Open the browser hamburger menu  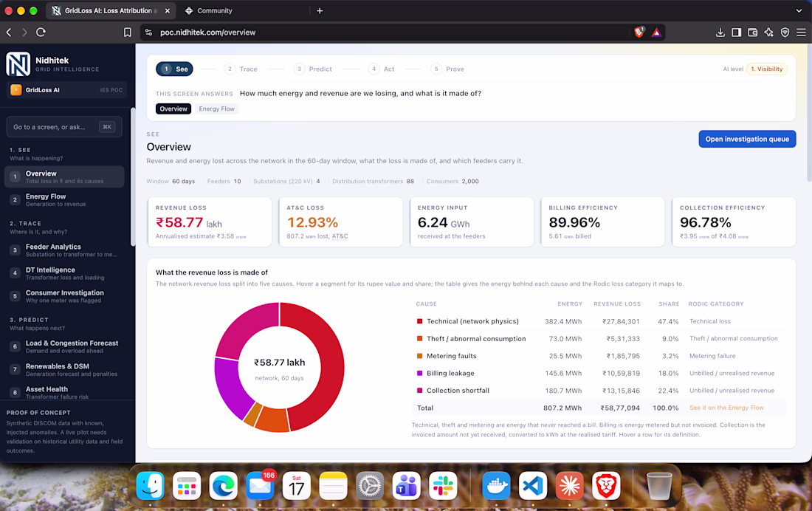pyautogui.click(x=801, y=32)
